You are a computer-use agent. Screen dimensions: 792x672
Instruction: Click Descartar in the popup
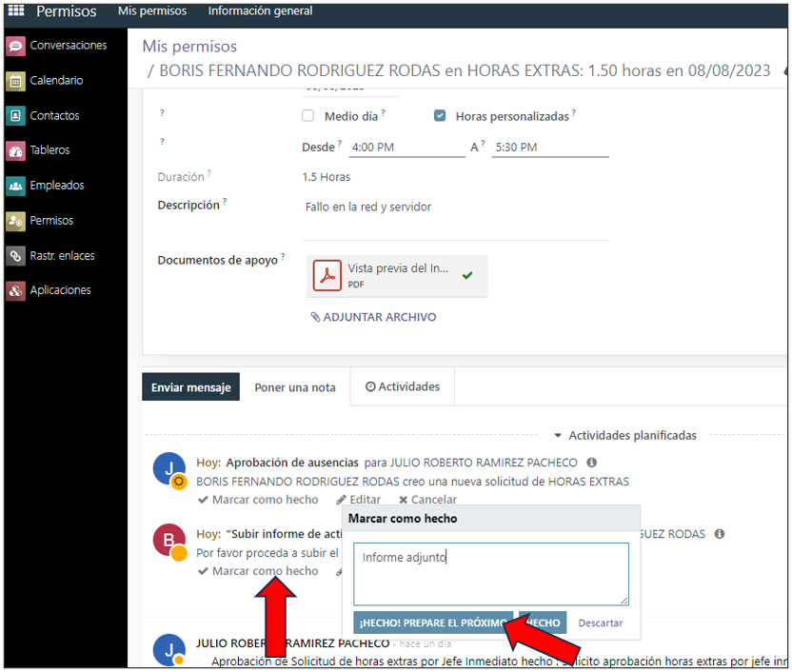(x=601, y=623)
